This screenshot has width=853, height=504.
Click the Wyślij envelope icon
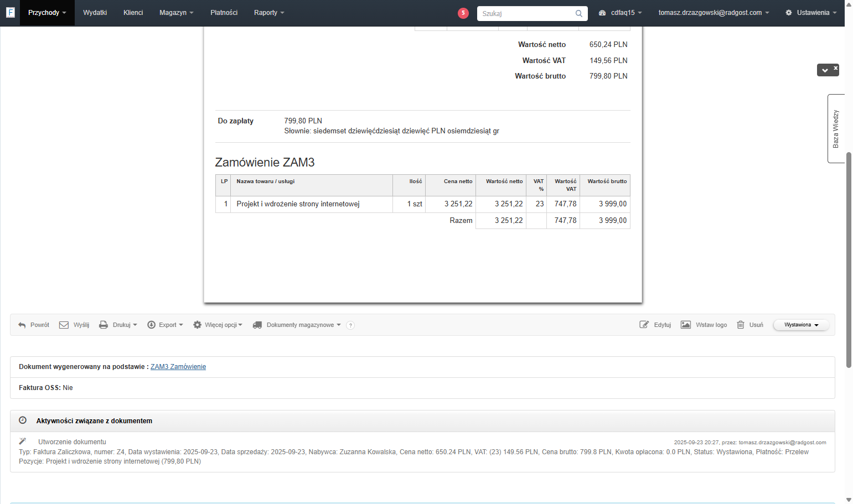64,325
